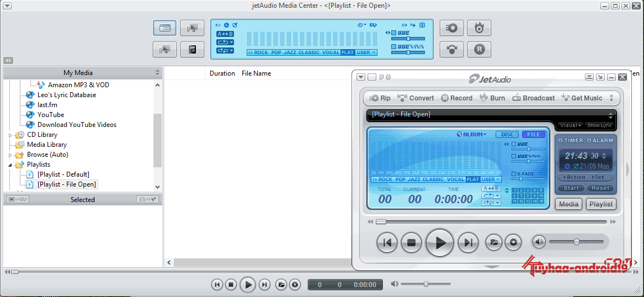The image size is (644, 297).
Task: Open Burn in the JetAudio player toolbar
Action: (492, 98)
